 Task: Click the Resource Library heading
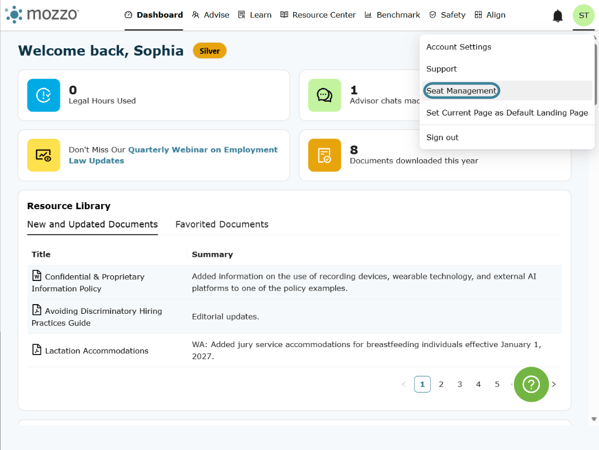pos(69,206)
